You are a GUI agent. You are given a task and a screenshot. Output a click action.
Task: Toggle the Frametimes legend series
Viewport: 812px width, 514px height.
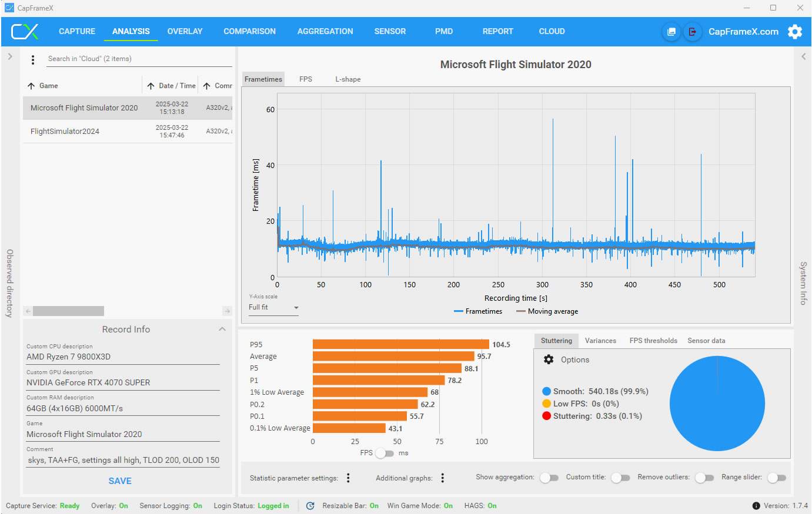pos(478,311)
